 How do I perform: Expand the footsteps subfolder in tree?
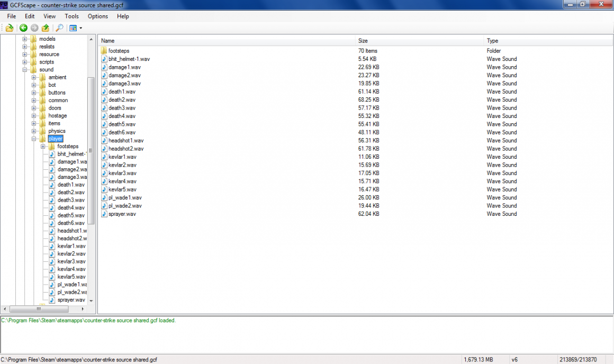pos(43,147)
